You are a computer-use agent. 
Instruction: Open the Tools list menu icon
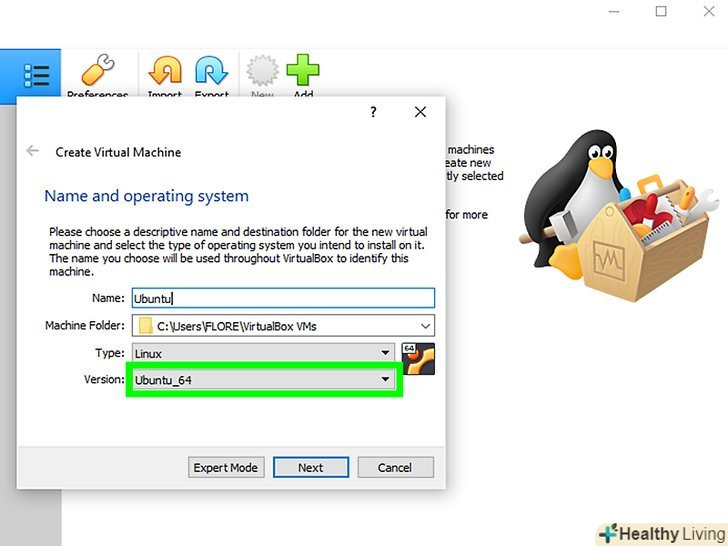pos(36,76)
